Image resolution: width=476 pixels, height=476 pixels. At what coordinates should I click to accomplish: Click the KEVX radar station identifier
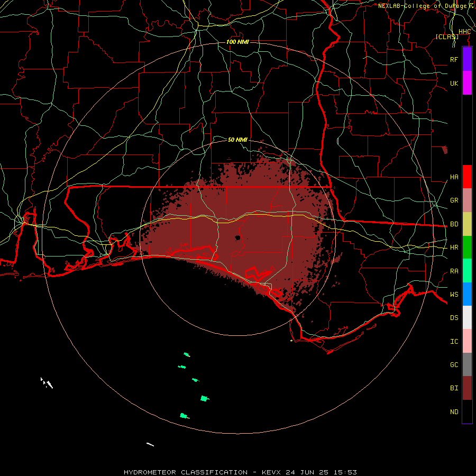click(x=271, y=472)
